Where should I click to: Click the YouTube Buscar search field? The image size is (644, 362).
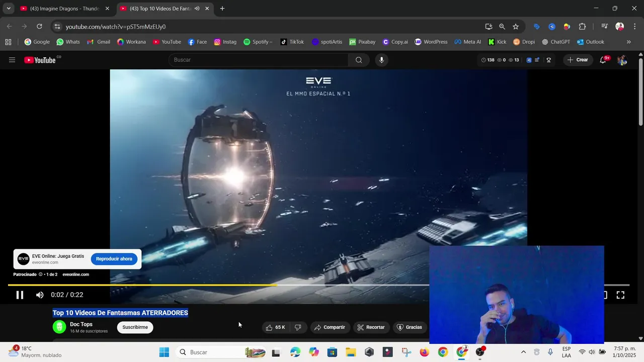coord(258,60)
